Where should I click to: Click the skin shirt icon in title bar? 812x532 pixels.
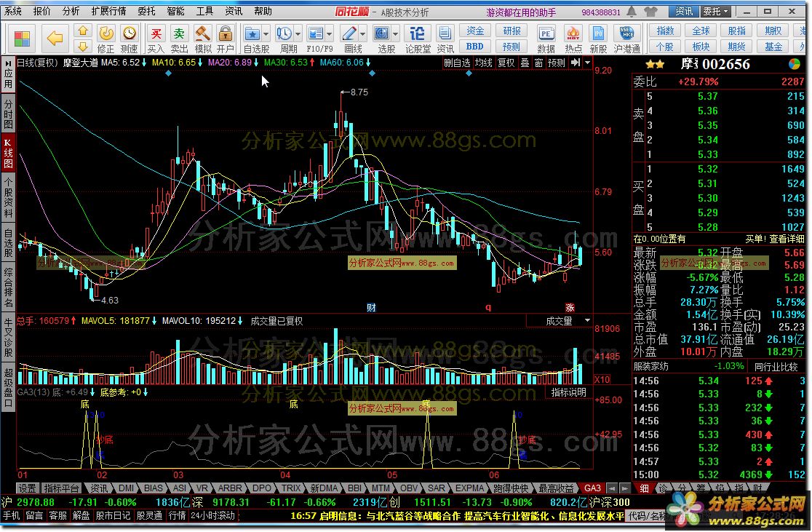[650, 12]
